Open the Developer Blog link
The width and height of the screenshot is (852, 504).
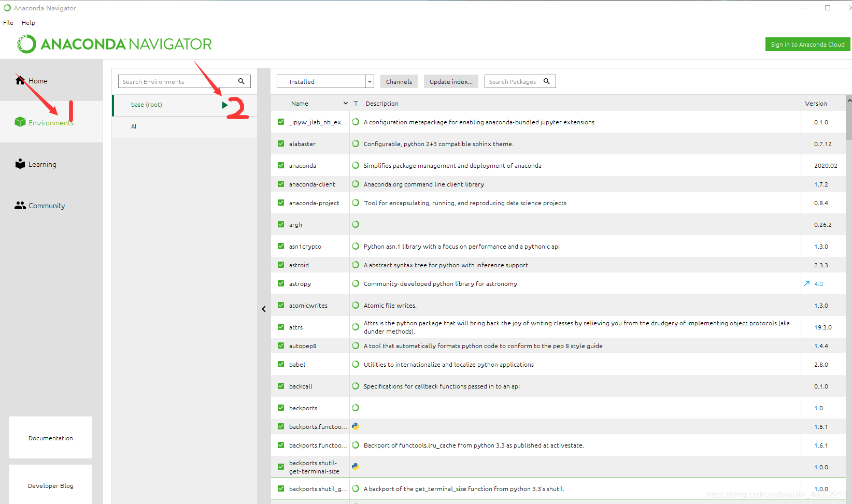51,485
